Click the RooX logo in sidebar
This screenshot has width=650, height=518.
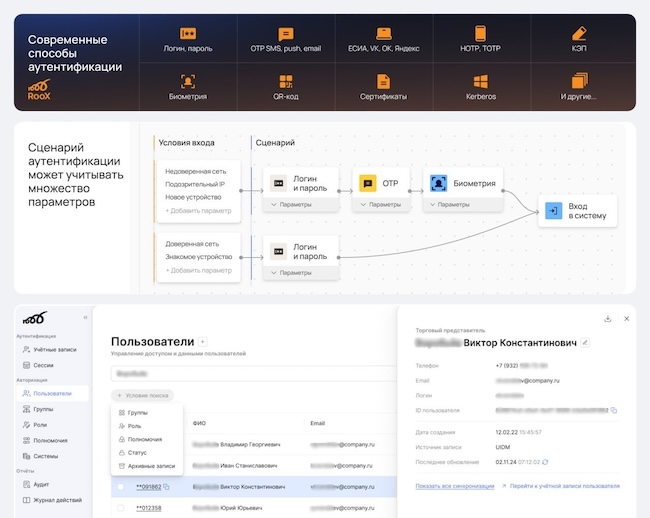tap(35, 318)
